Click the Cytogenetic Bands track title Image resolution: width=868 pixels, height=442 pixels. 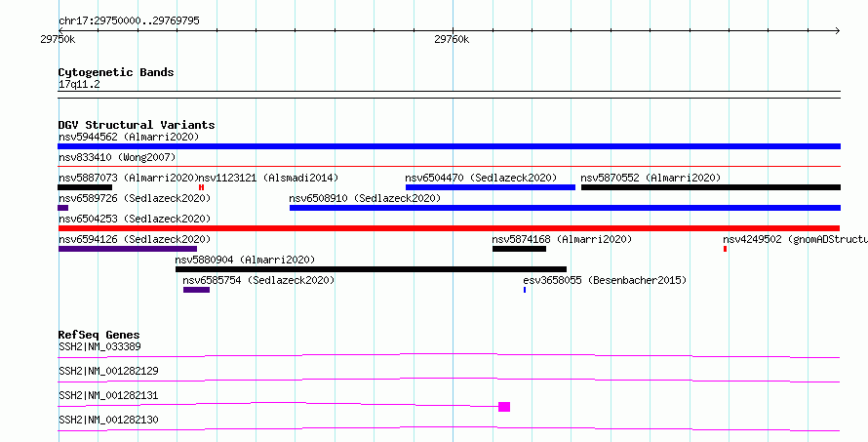[116, 72]
